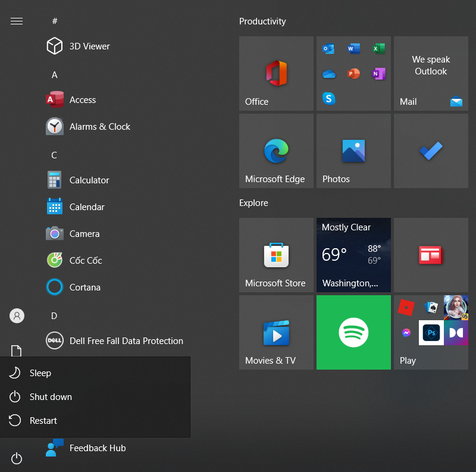Open the Mail tile
Screen dimensions: 476x472
[431, 73]
